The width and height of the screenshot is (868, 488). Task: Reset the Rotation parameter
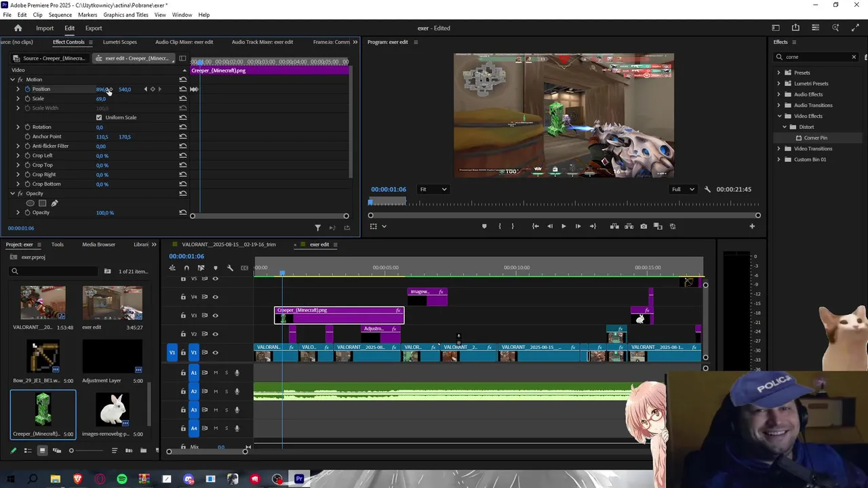[x=182, y=127]
